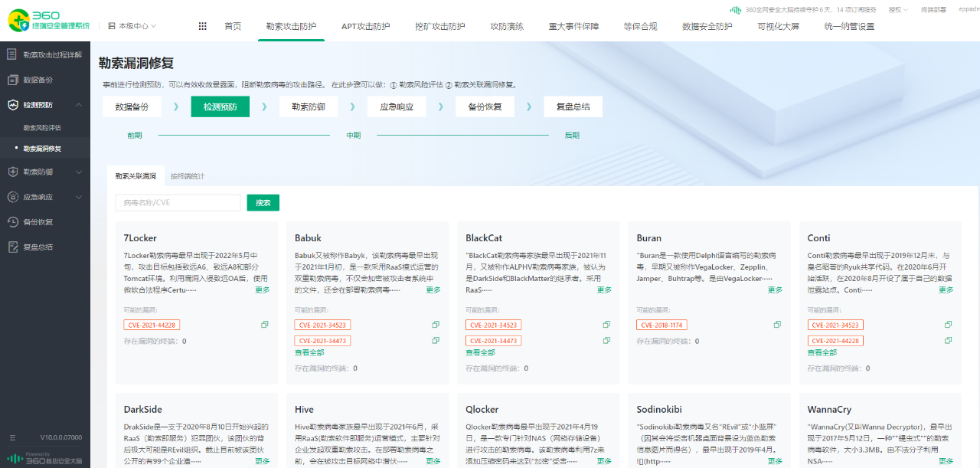Open 勒索风险评估 sidebar item

click(x=42, y=128)
